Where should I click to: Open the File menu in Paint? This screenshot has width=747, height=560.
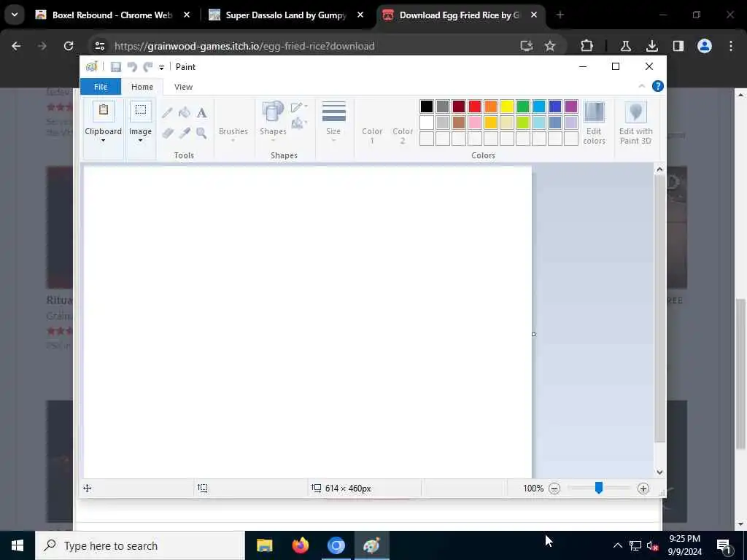pos(101,87)
